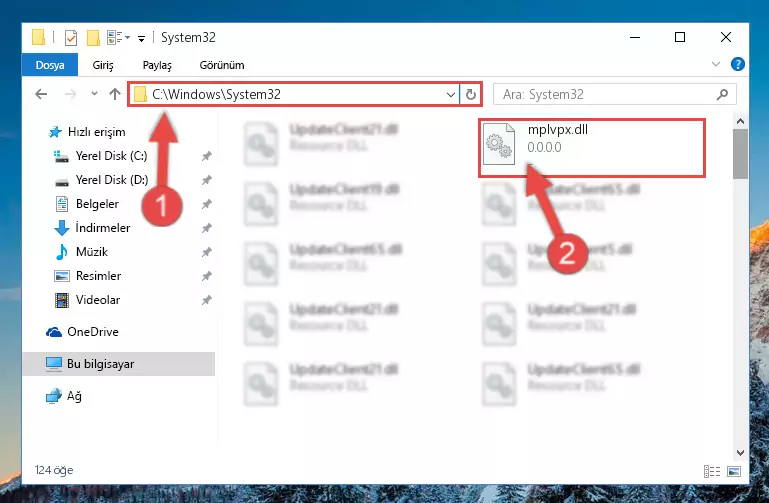Select OneDrive in navigation pane
This screenshot has width=769, height=503.
(93, 332)
